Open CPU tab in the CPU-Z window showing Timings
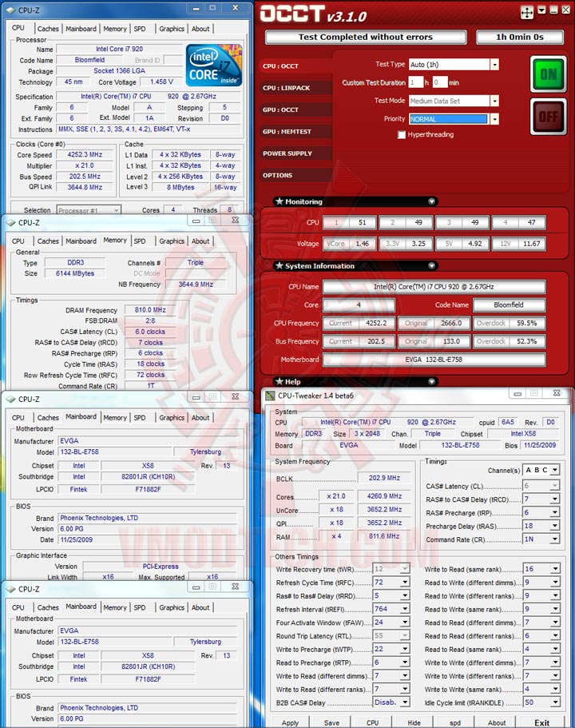Image resolution: width=575 pixels, height=728 pixels. [x=18, y=241]
